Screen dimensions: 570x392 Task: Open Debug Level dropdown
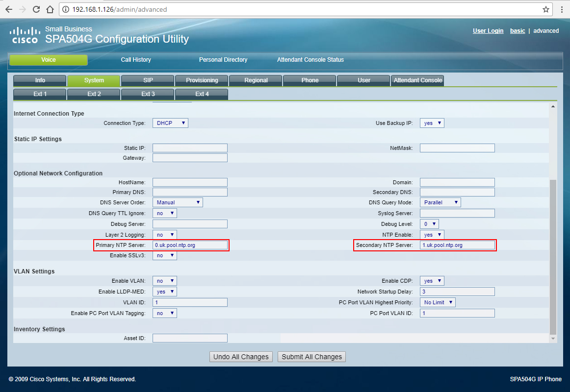click(x=429, y=224)
